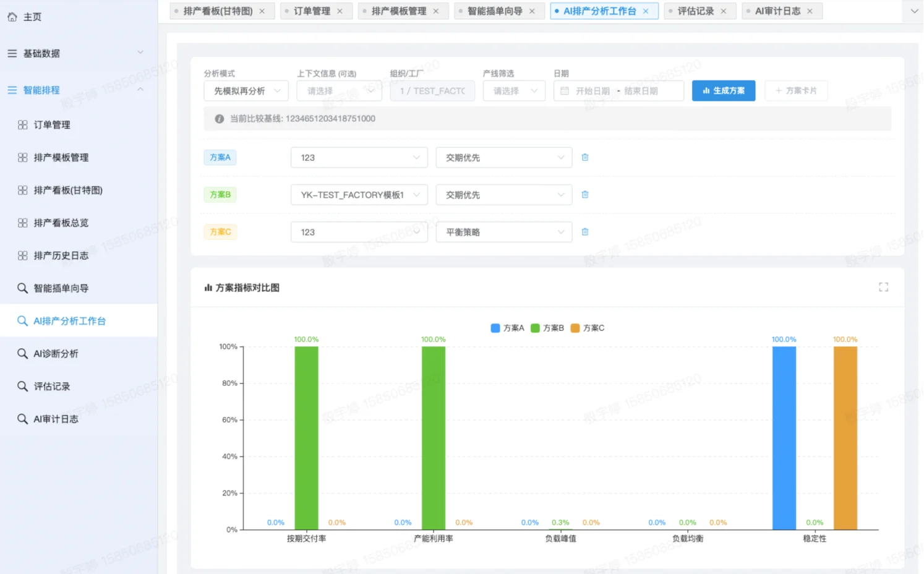924x574 pixels.
Task: Click the info icon beside 当前比较基线
Action: (219, 119)
